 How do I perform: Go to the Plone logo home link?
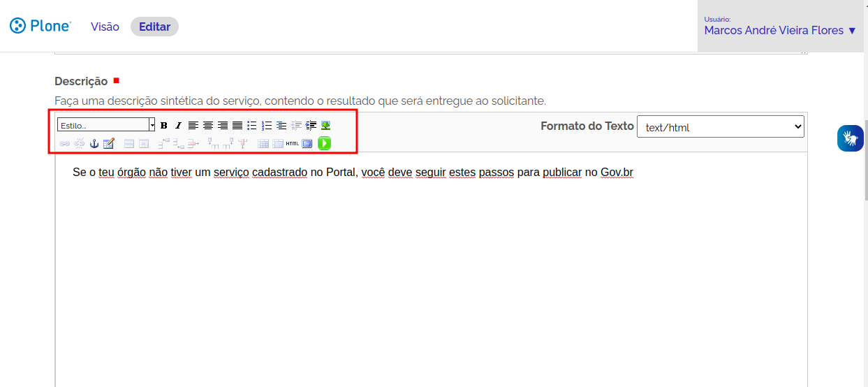[x=41, y=27]
